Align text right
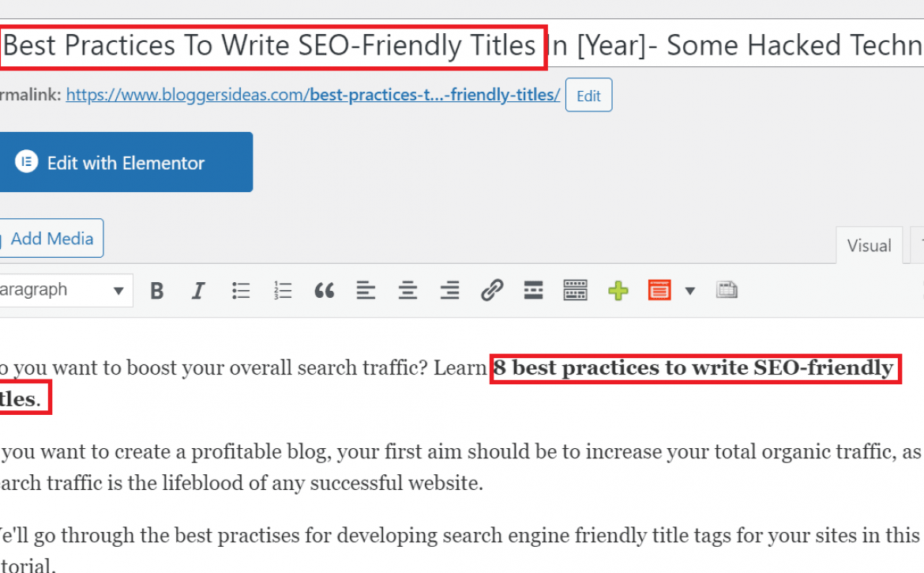Viewport: 924px width, 573px height. point(449,291)
